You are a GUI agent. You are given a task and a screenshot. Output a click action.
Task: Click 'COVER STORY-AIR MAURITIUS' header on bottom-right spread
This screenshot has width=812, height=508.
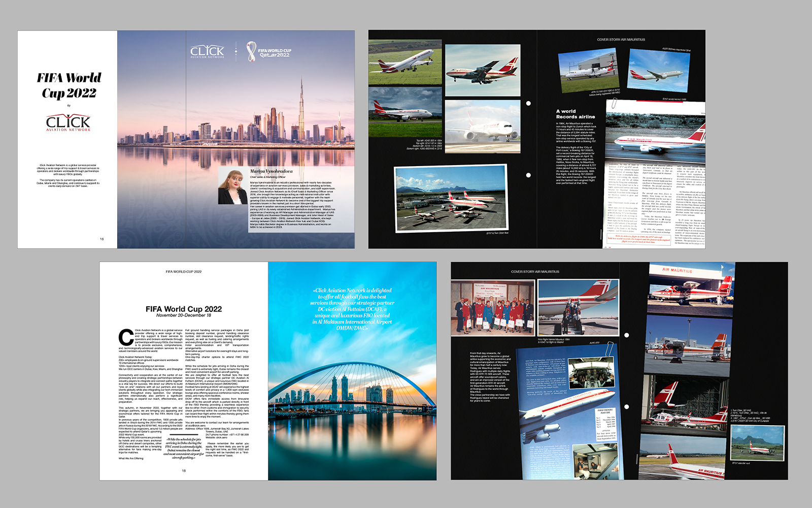point(535,272)
